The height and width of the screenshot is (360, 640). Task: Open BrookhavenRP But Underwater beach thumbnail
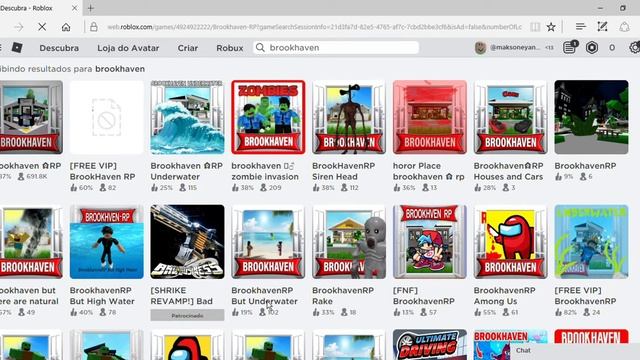[268, 242]
